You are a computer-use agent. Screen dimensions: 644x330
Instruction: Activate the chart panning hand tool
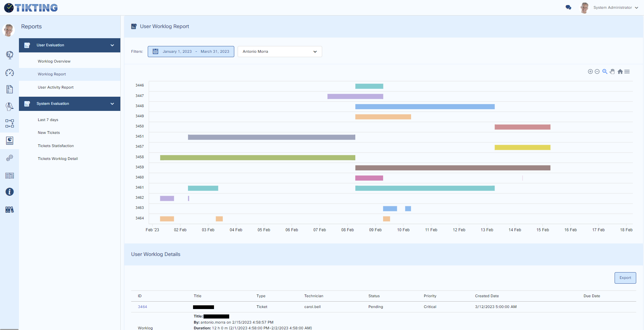click(612, 72)
